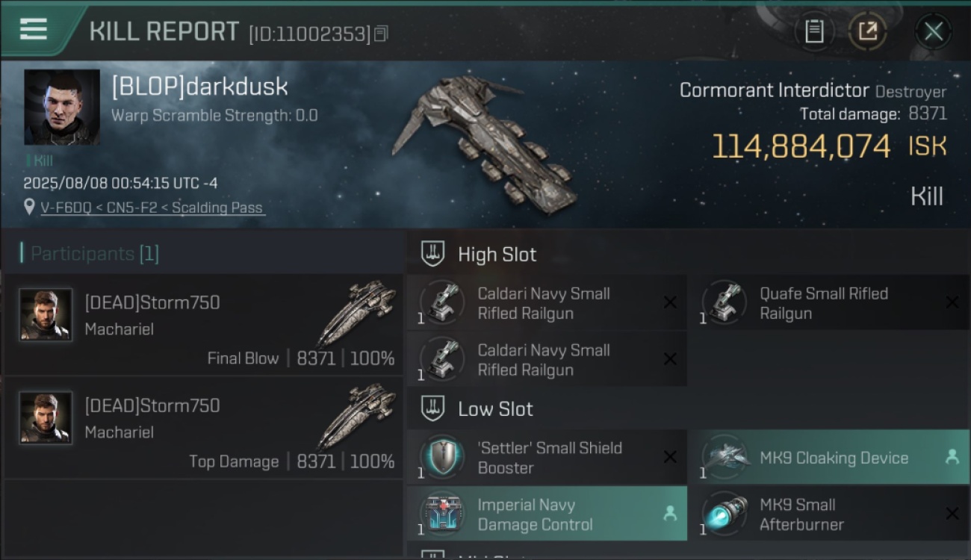Viewport: 971px width, 560px height.
Task: Open the hamburger menu at top left
Action: point(33,29)
